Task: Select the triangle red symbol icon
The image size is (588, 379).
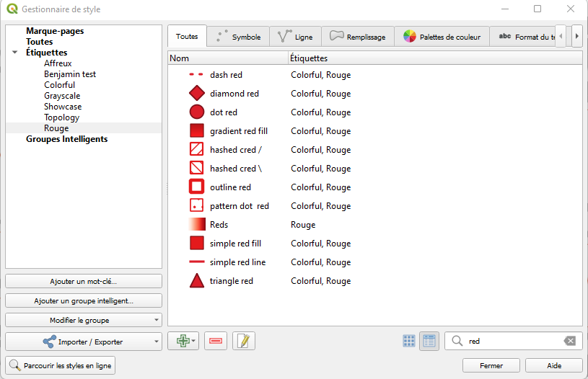Action: tap(197, 281)
